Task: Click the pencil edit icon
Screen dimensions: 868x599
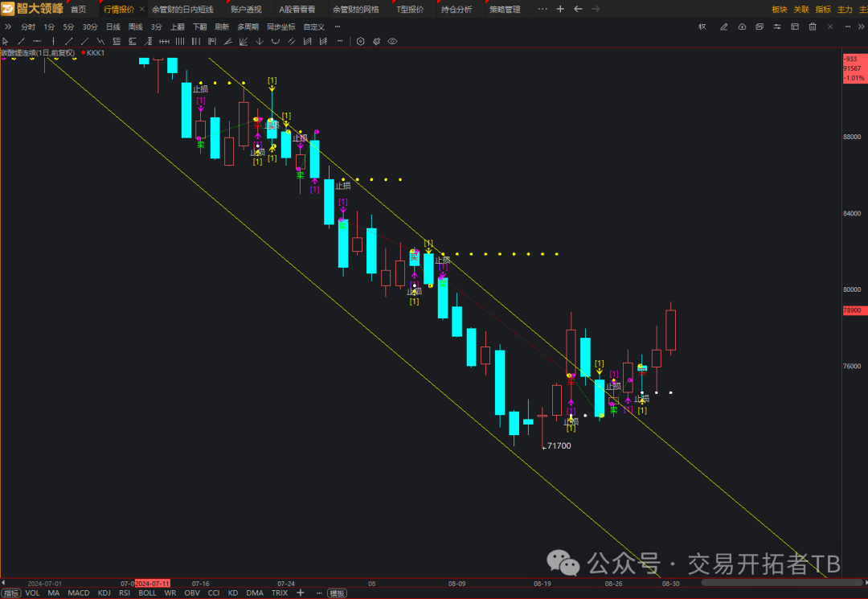Action: click(723, 27)
